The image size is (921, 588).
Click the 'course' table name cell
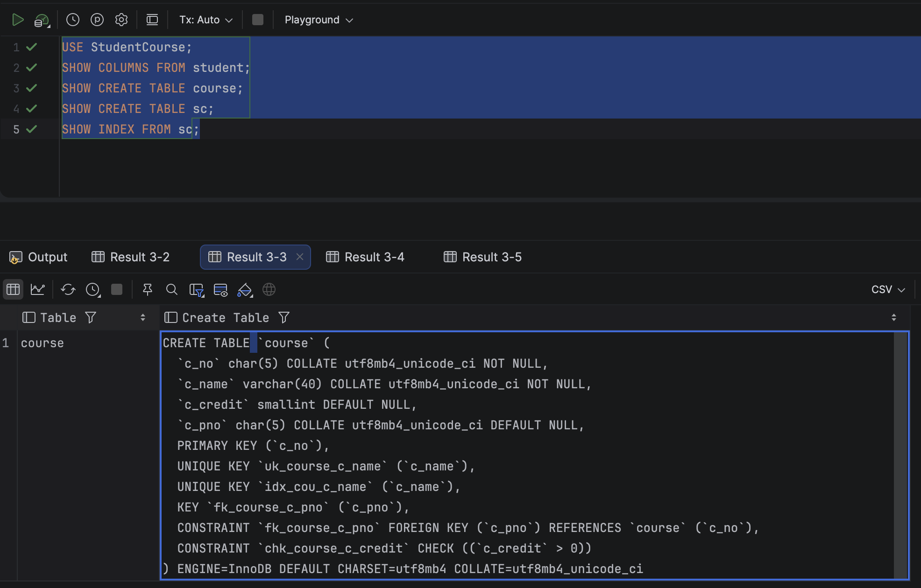tap(43, 343)
